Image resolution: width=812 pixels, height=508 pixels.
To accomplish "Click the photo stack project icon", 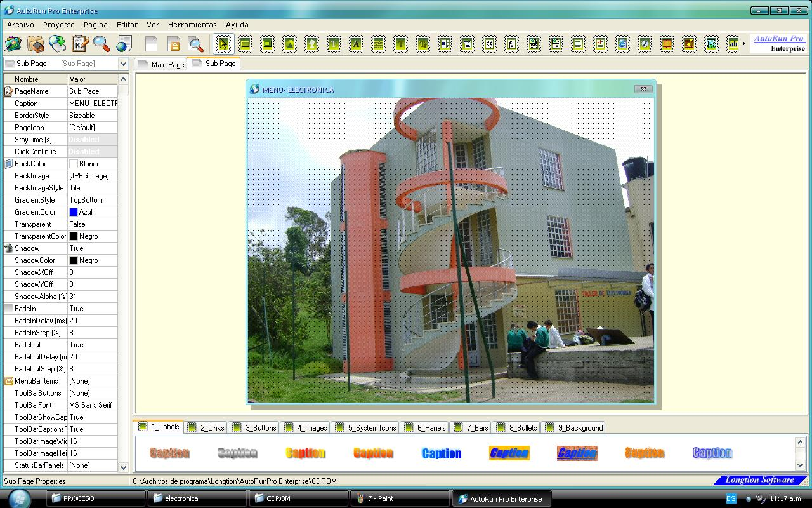I will tap(13, 44).
